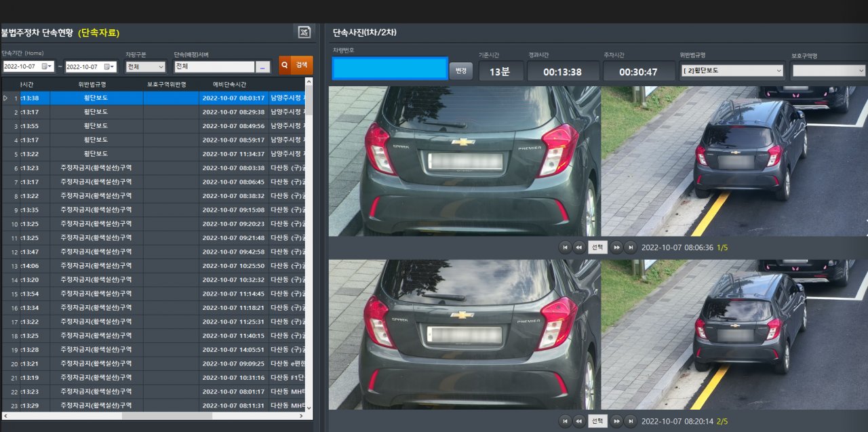This screenshot has width=868, height=432.
Task: Select row 20 with time 09:09:25
Action: [x=153, y=364]
